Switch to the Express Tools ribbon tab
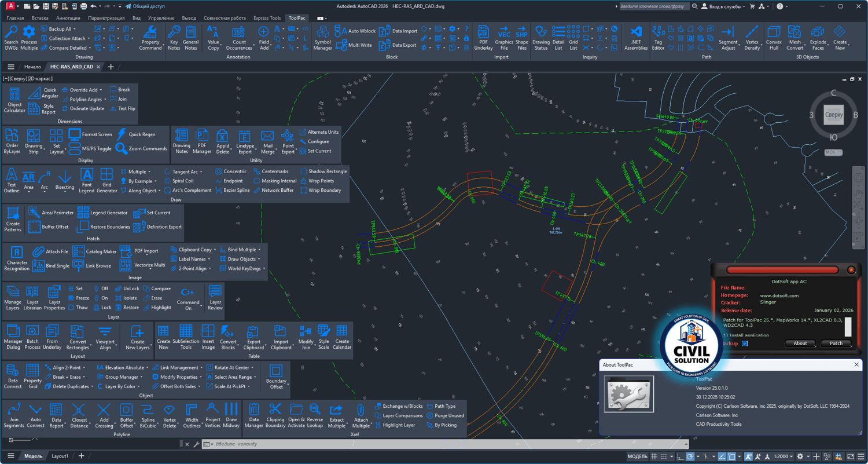The image size is (868, 464). pos(267,18)
